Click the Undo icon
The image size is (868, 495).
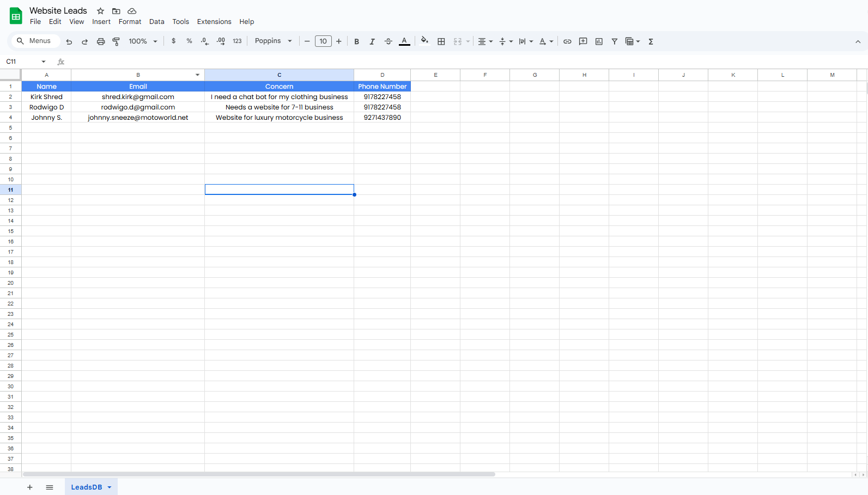69,41
